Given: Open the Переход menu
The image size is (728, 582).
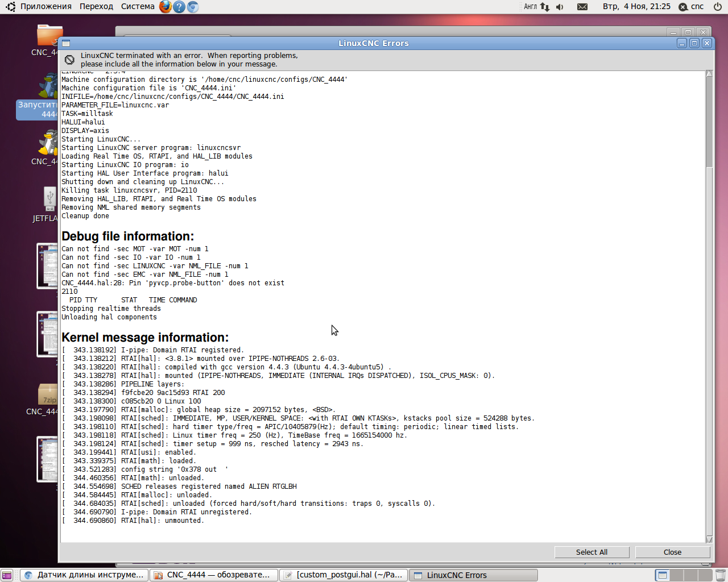Looking at the screenshot, I should pyautogui.click(x=96, y=7).
